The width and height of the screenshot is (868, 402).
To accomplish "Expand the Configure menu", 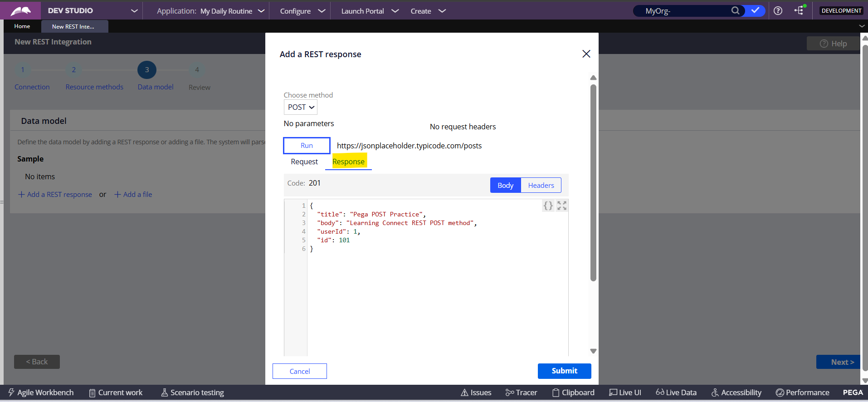I will (x=302, y=11).
